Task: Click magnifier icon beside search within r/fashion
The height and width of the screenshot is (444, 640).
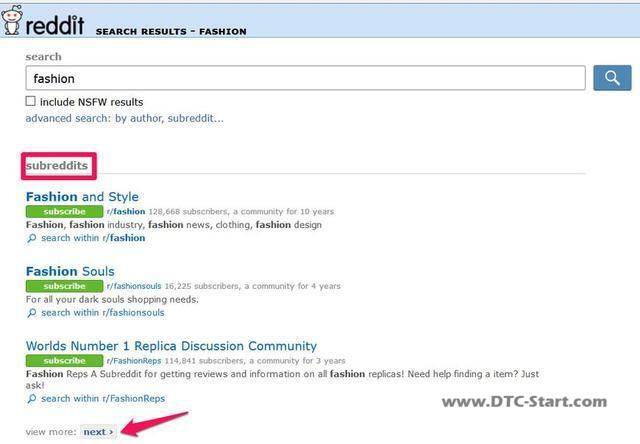Action: [x=31, y=238]
